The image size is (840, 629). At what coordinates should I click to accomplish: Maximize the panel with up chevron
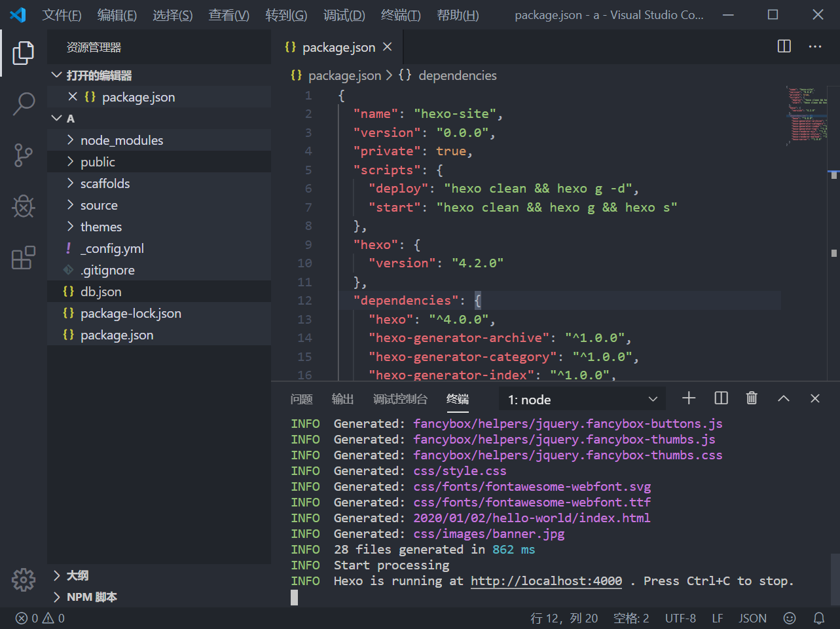[783, 398]
